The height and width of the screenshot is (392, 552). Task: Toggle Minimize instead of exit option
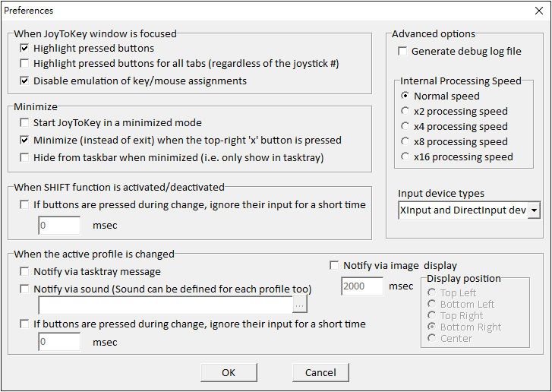pos(26,141)
